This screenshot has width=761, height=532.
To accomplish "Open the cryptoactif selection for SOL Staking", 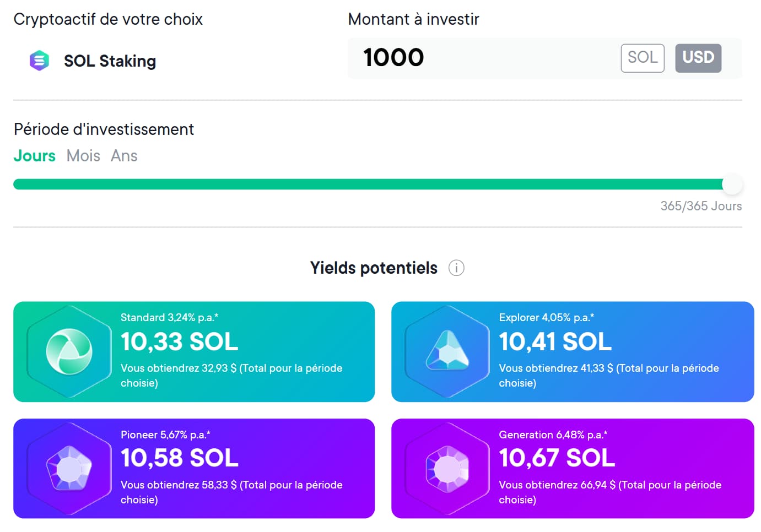I will pos(109,61).
